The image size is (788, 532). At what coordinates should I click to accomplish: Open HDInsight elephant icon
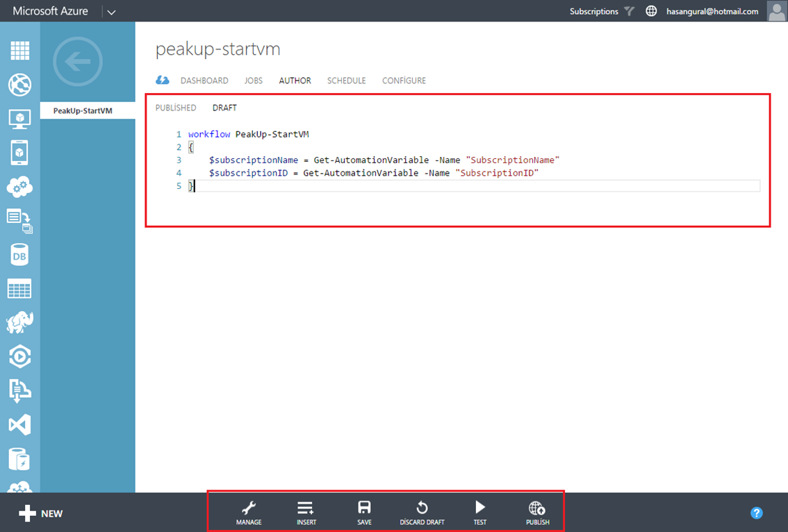tap(19, 322)
